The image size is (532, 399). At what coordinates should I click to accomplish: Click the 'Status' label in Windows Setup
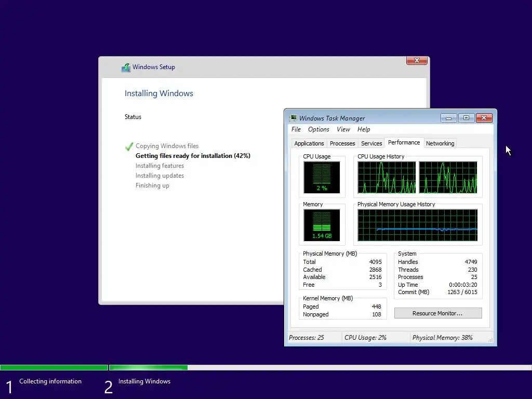(x=133, y=117)
